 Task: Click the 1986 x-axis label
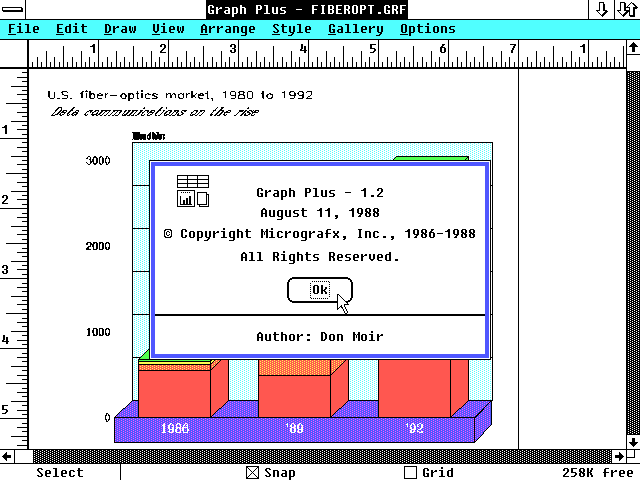point(175,428)
